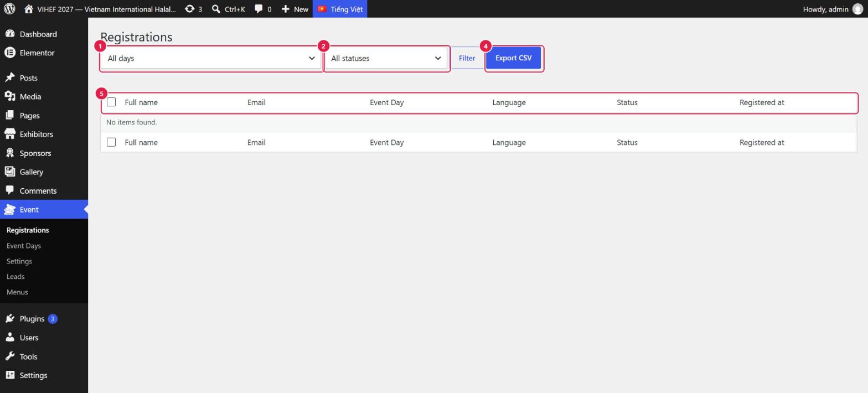Open the All days dropdown
Screen dimensions: 868x393
tap(211, 58)
